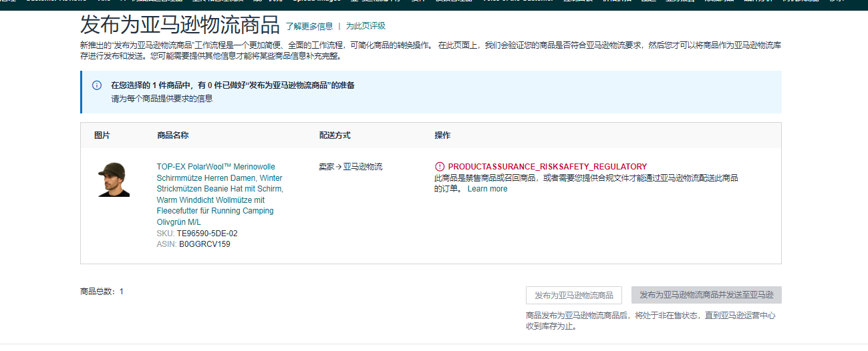Click the 操作 column header
868x351 pixels.
click(442, 135)
